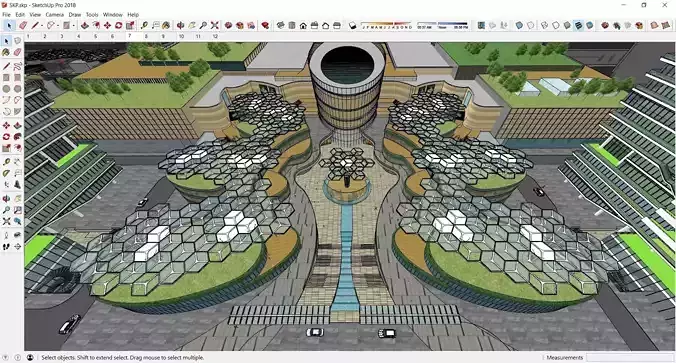Toggle Back Edges display
676x363 pixels.
531,25
